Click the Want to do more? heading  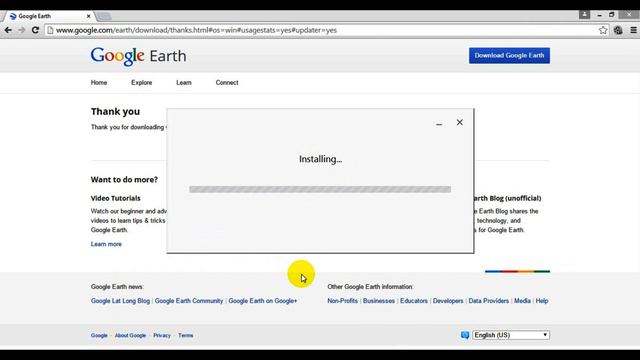[124, 180]
